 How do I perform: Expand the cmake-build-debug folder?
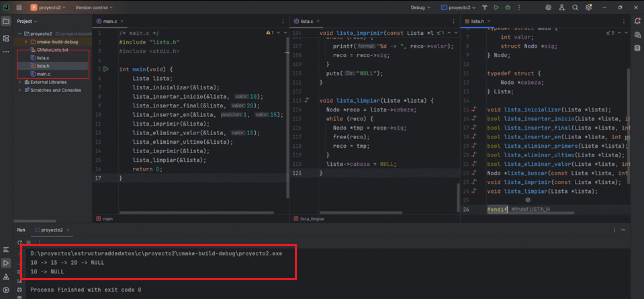click(26, 42)
